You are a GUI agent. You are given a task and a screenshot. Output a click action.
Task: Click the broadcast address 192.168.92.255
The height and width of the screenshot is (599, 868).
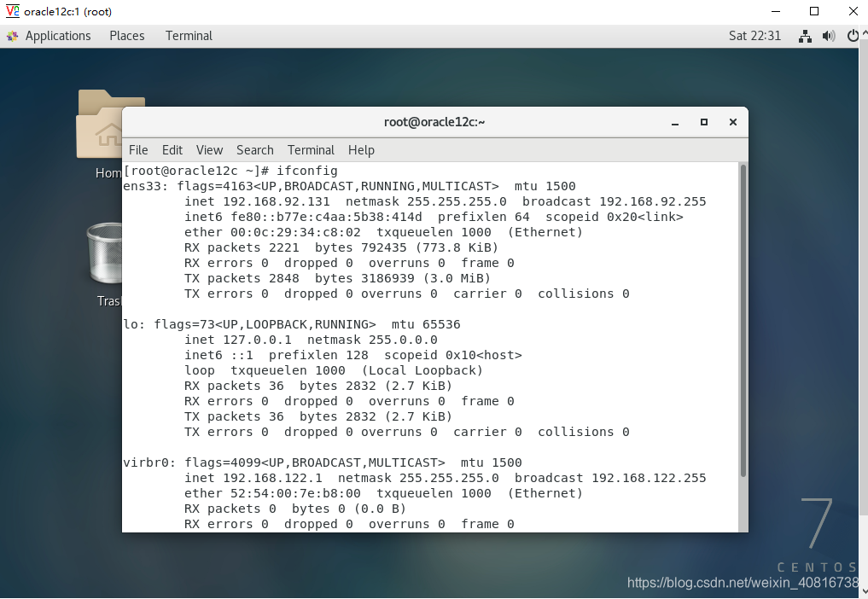653,201
